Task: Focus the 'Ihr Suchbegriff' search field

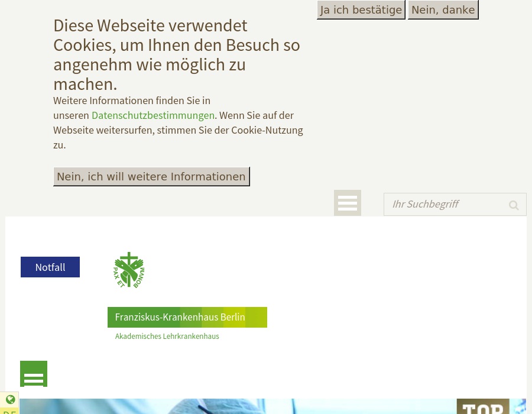Action: point(445,204)
